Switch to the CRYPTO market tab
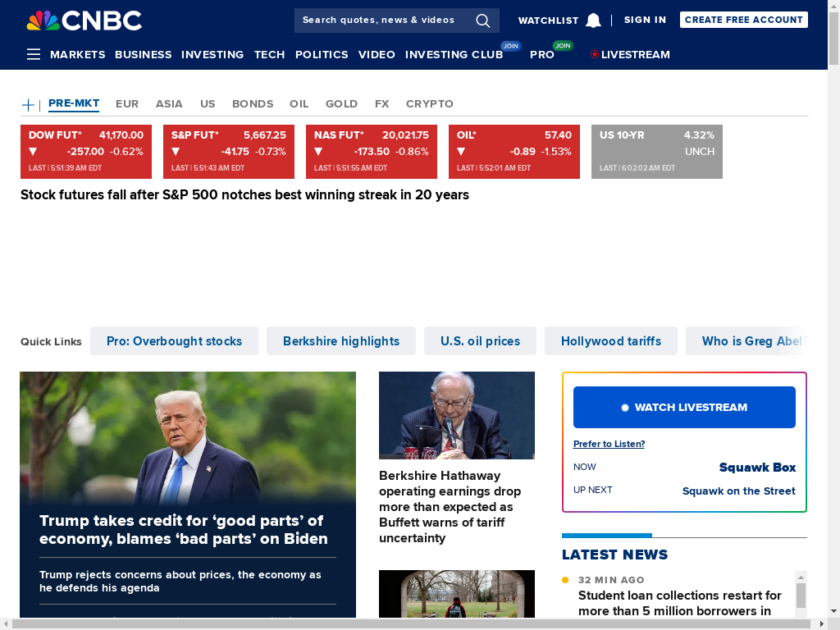840x630 pixels. (430, 104)
